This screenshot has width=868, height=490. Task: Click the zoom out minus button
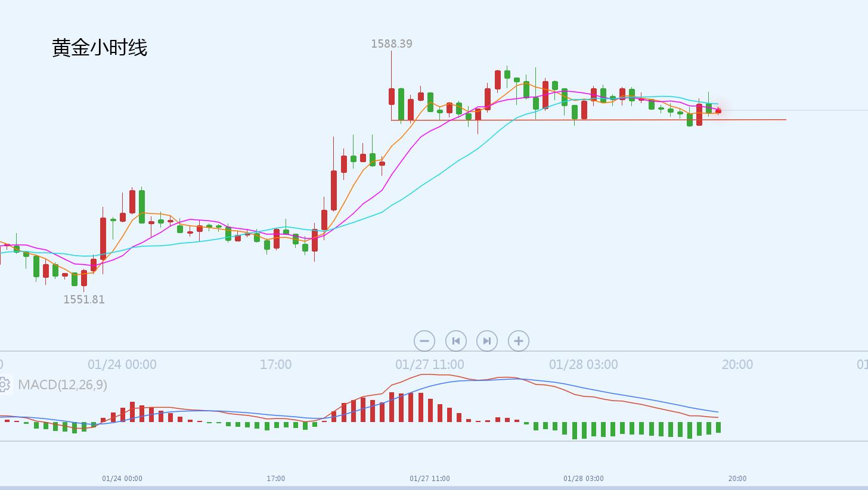tap(424, 341)
